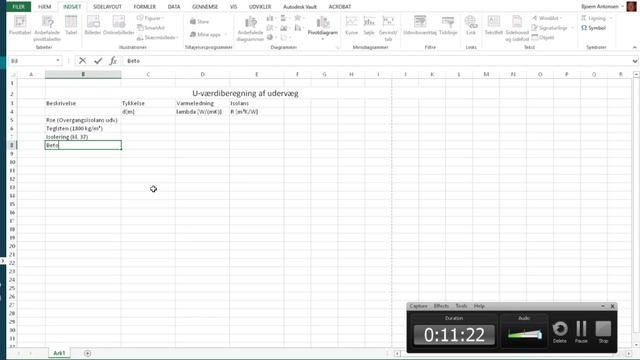Image resolution: width=640 pixels, height=360 pixels.
Task: Insert a Tekstfelt text box
Action: point(493,26)
